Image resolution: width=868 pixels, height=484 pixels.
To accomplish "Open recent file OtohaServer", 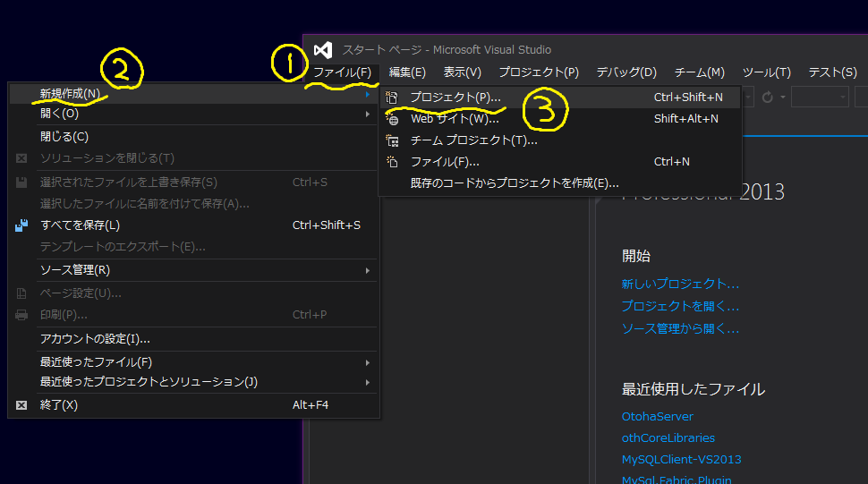I will pyautogui.click(x=657, y=417).
